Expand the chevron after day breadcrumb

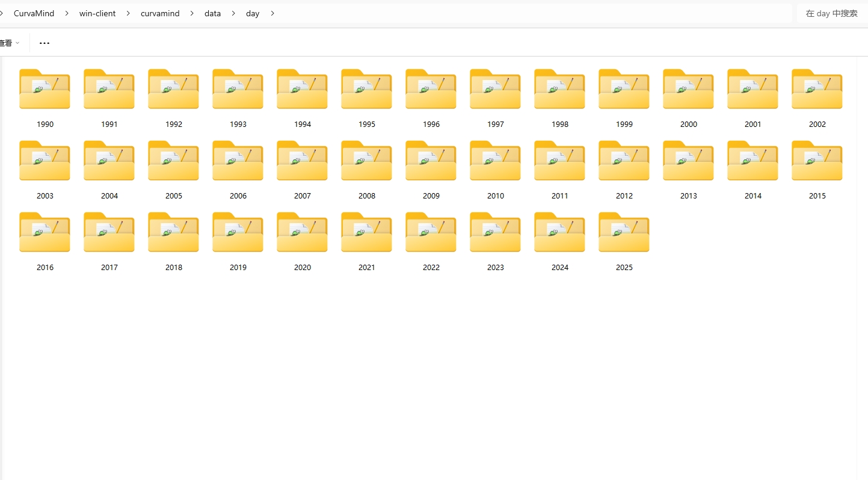272,13
